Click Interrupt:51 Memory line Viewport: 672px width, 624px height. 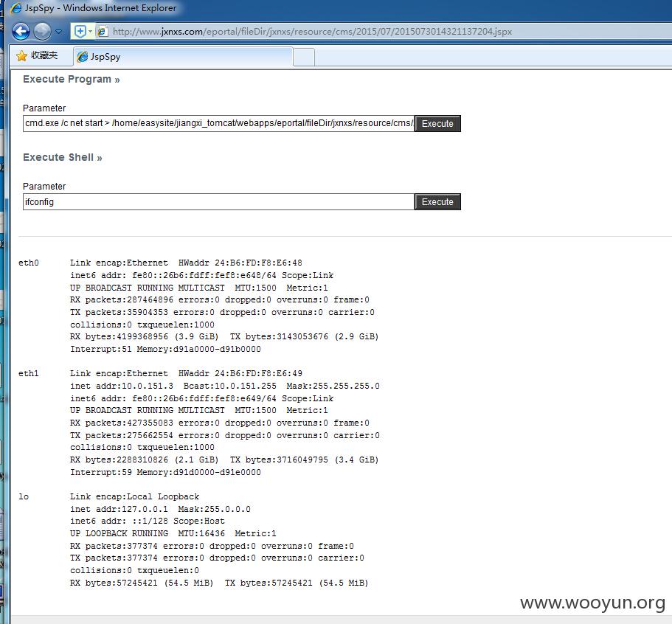pos(165,349)
